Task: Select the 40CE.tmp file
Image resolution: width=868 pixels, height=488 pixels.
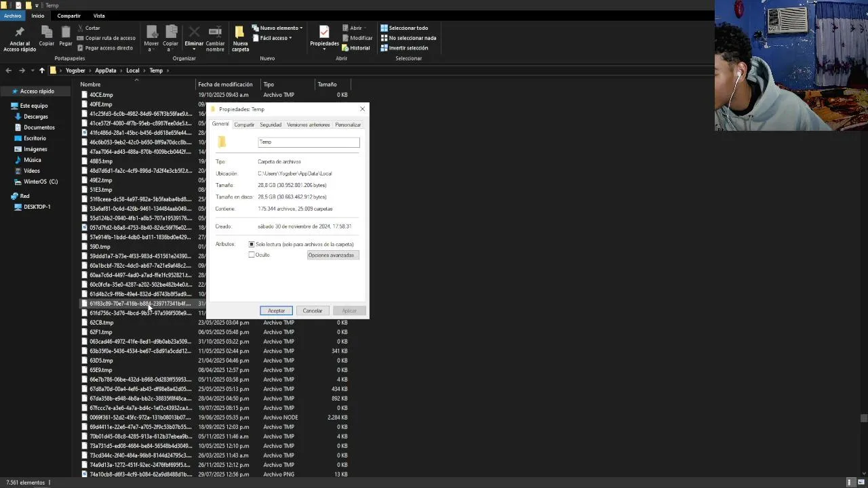Action: coord(101,95)
